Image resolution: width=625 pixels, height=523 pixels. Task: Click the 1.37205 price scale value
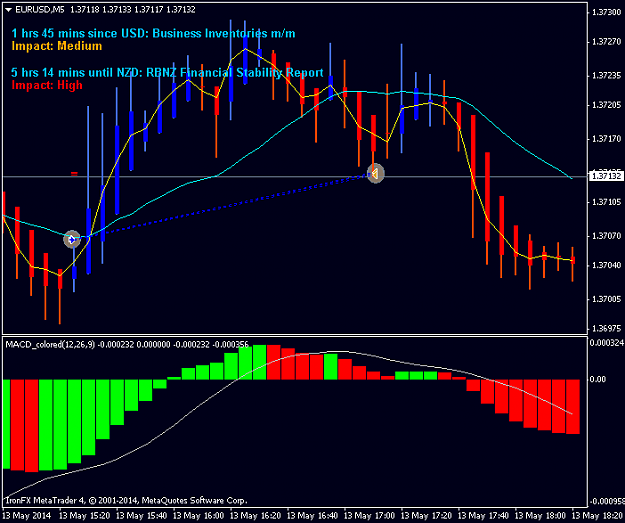(606, 105)
